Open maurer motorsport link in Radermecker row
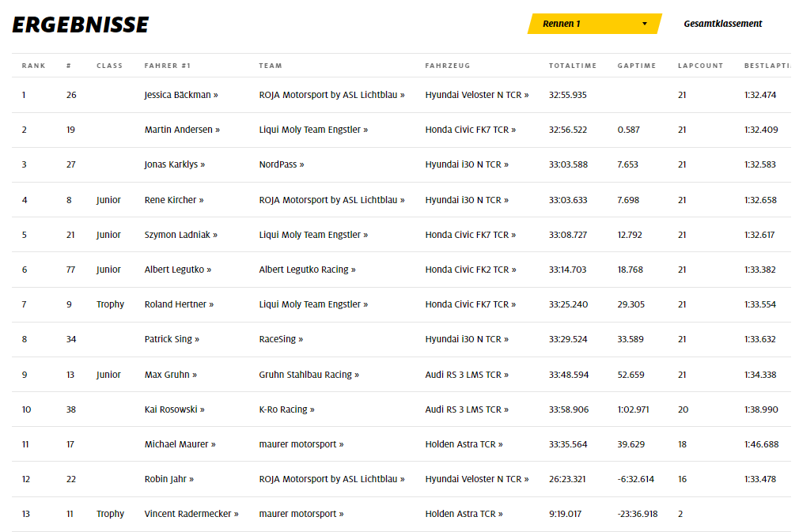The height and width of the screenshot is (532, 799). pos(301,514)
